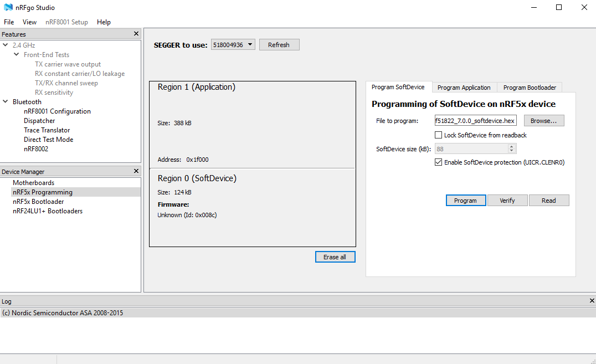Image resolution: width=596 pixels, height=364 pixels.
Task: Select Motherboards in Device Manager
Action: [x=33, y=183]
